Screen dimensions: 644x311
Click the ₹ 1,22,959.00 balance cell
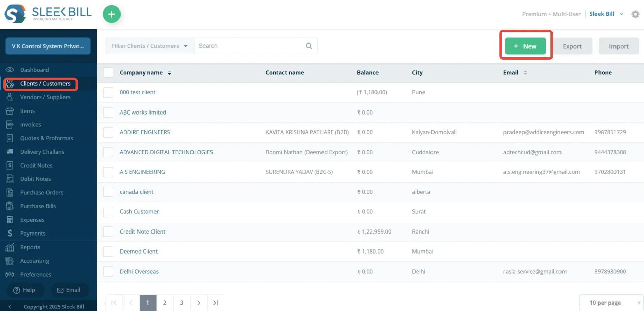374,232
